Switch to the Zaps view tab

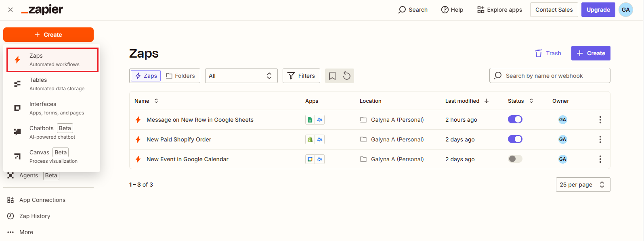[x=146, y=76]
